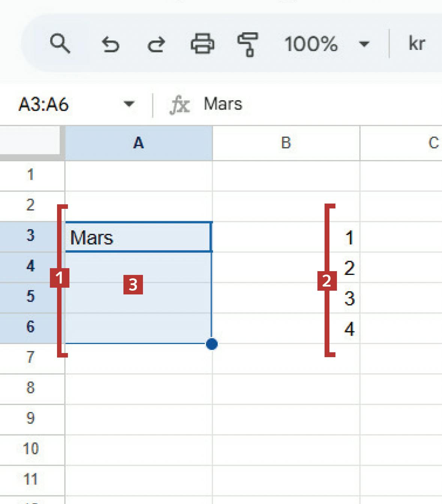Select row 1 header
The width and height of the screenshot is (442, 504).
point(31,175)
